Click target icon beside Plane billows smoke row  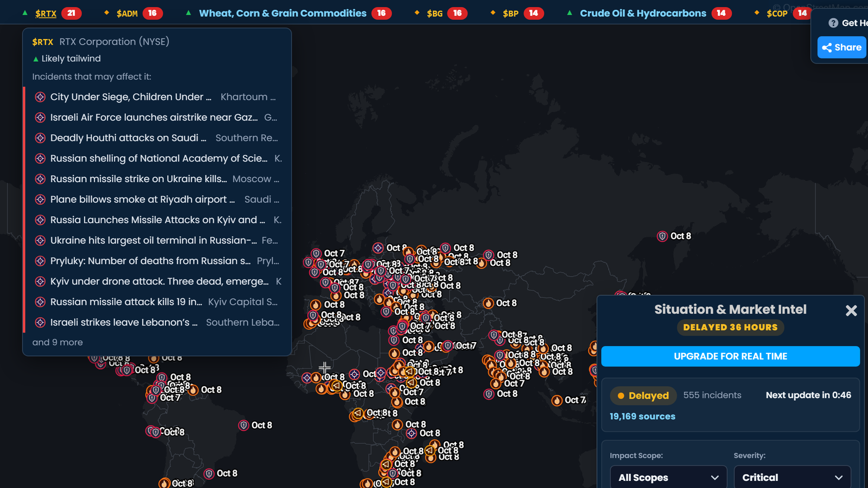point(40,200)
